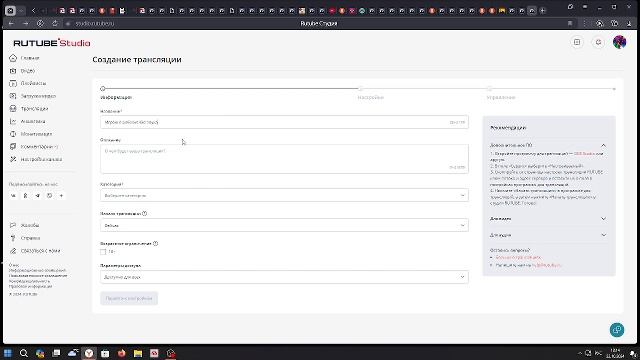Screen dimensions: 640x360
Task: Click the browser reload button
Action: 55,24
